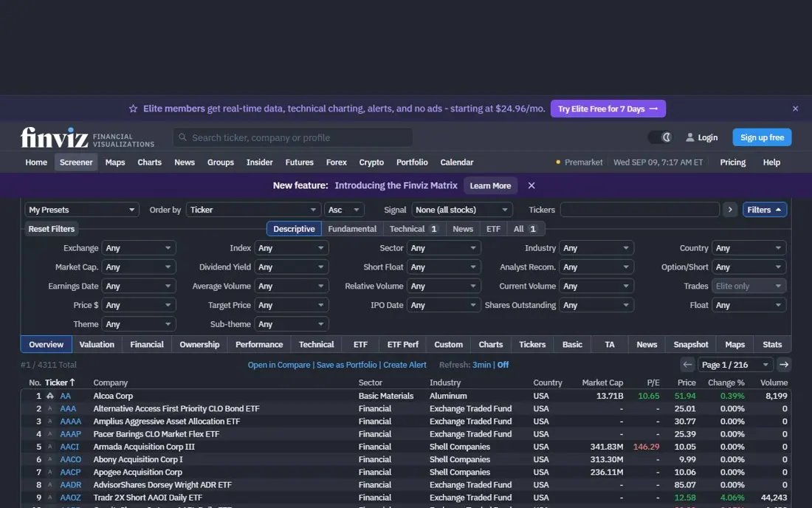Switch to the Technical filter tab

pyautogui.click(x=414, y=229)
